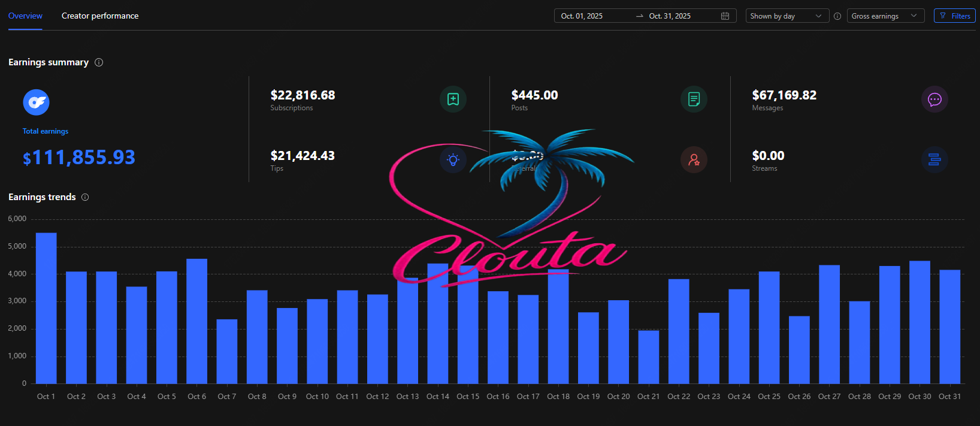Click the Tips lightbulb icon
This screenshot has width=980, height=426.
tap(453, 160)
